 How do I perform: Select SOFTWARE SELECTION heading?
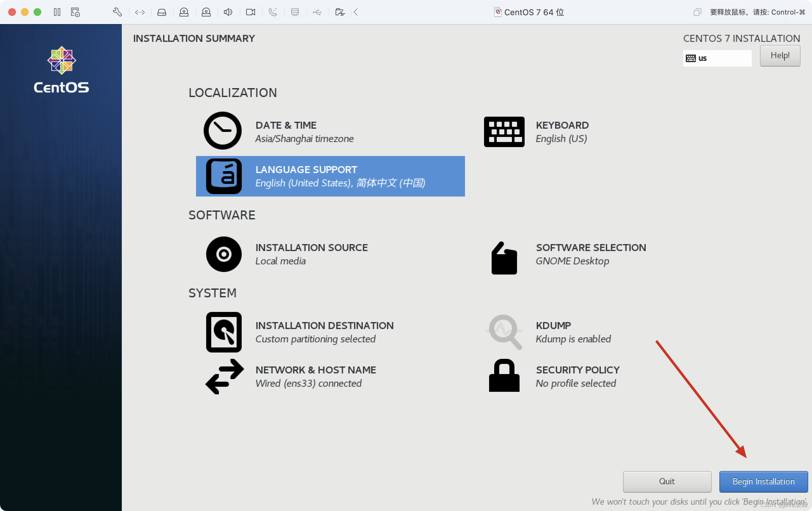tap(591, 248)
